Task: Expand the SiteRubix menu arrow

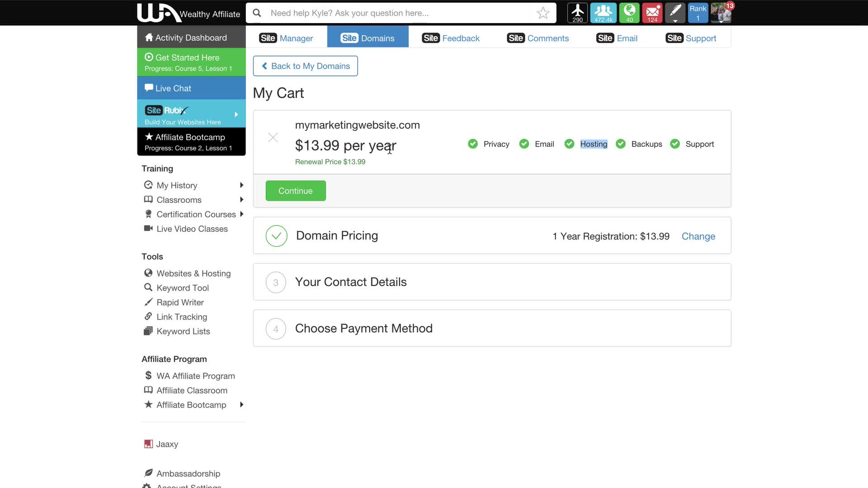Action: tap(236, 115)
